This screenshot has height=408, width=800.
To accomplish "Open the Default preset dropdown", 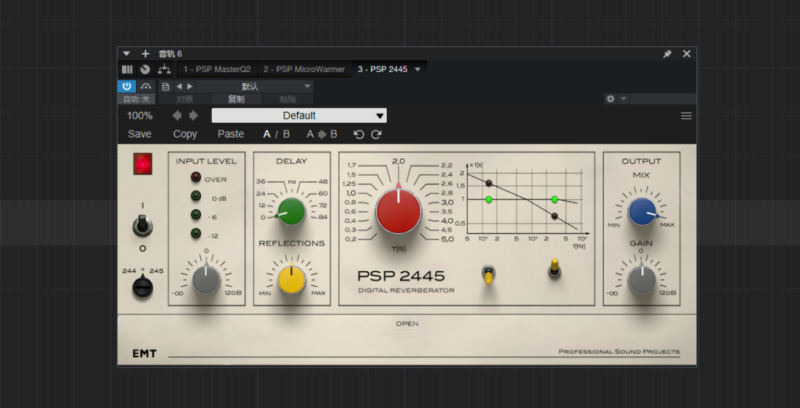I will [299, 116].
